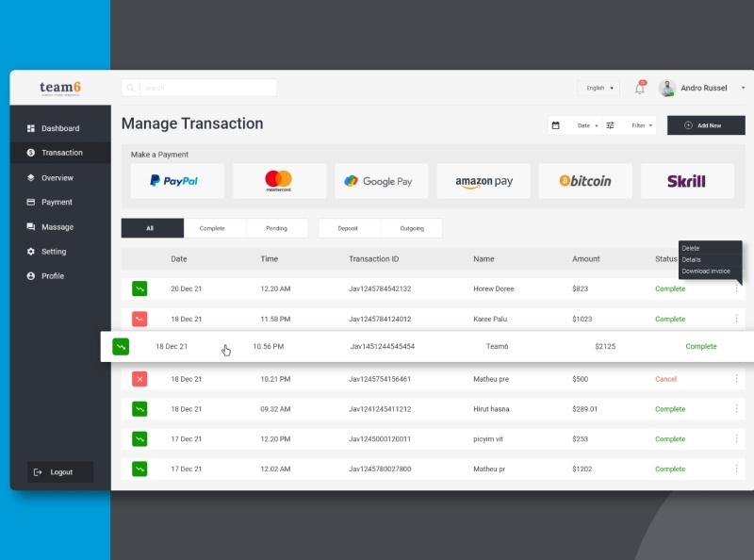Viewport: 754px width, 560px height.
Task: Open the Setting section
Action: (57, 251)
